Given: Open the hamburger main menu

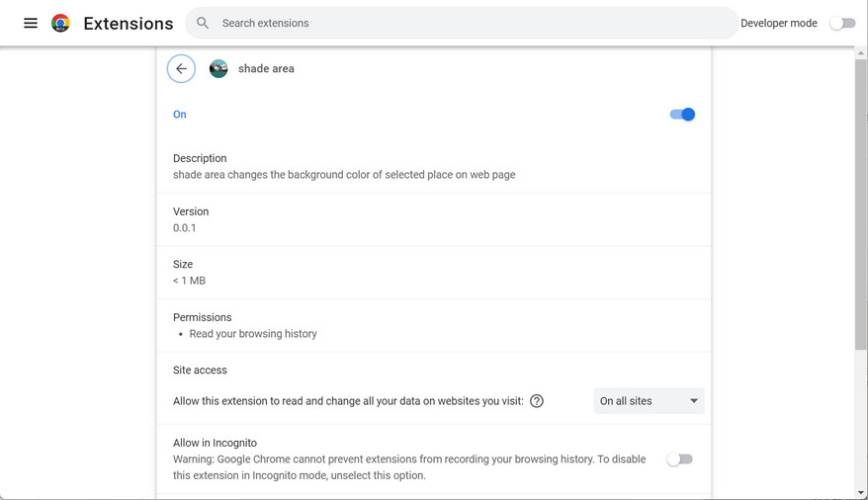Looking at the screenshot, I should pos(31,23).
